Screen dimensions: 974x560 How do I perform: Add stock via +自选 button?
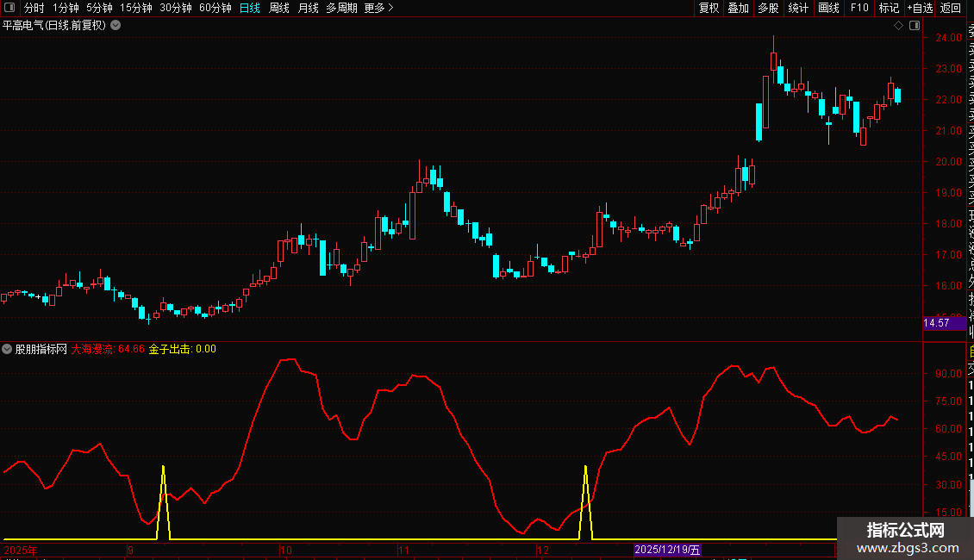point(920,8)
